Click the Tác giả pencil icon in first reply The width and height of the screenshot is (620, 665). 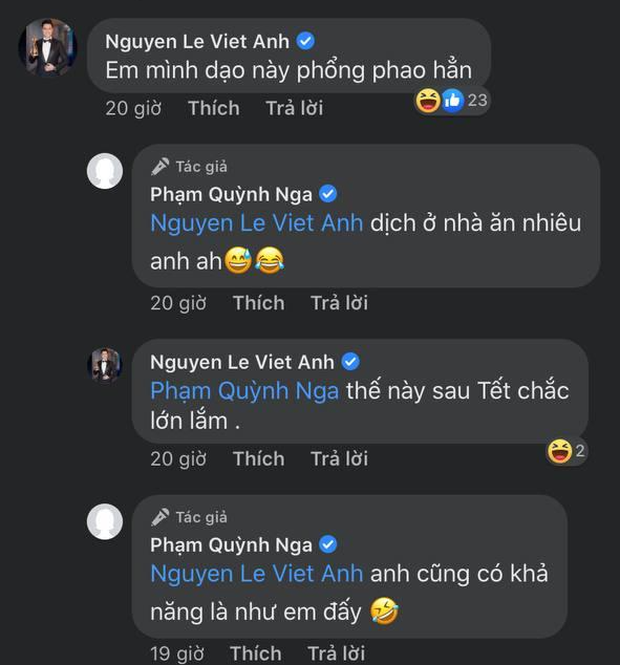tap(159, 167)
